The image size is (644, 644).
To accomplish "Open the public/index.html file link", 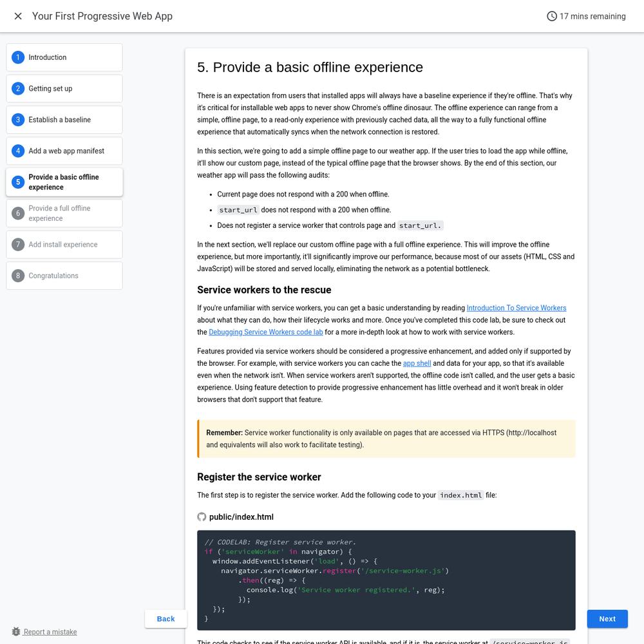I will [241, 516].
